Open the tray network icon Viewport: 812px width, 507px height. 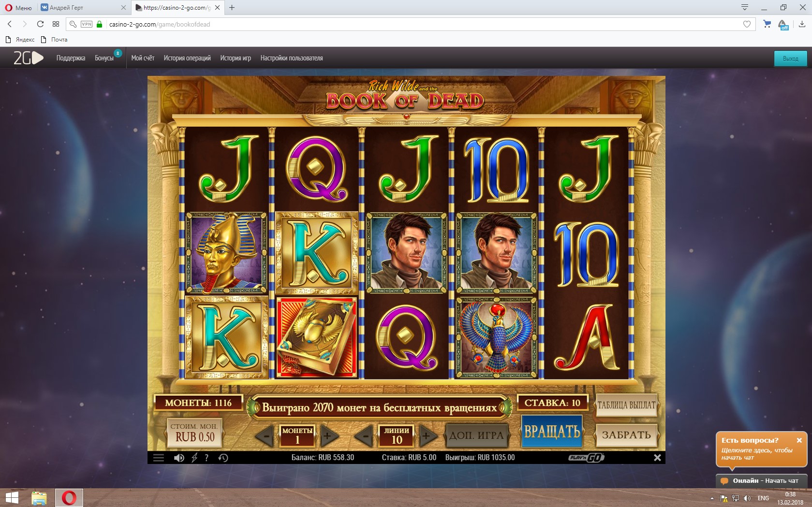coord(736,498)
